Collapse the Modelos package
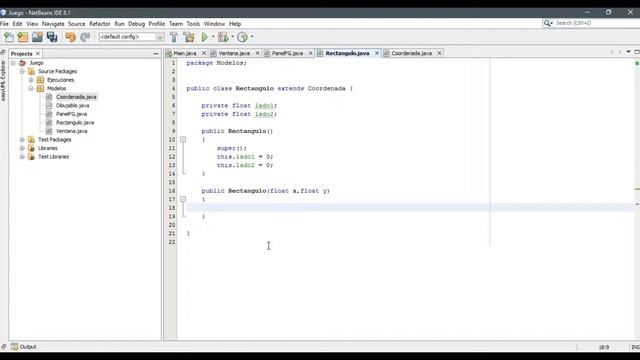 31,89
